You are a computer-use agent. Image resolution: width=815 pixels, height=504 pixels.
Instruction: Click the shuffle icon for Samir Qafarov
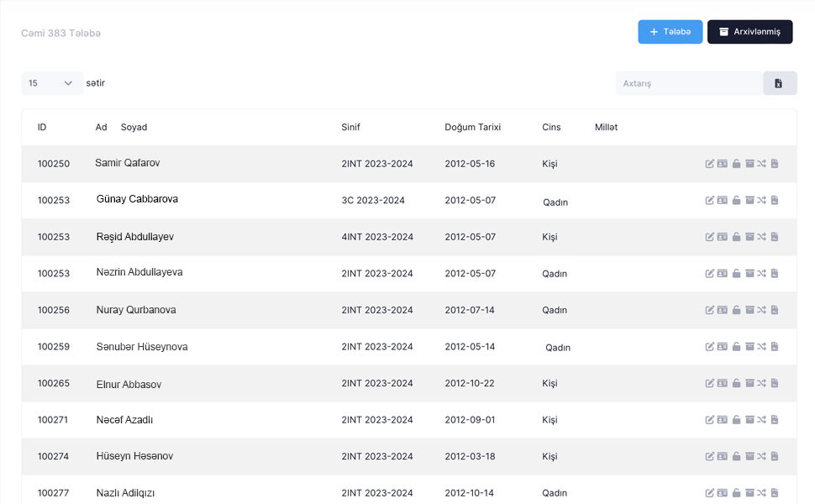pos(761,164)
